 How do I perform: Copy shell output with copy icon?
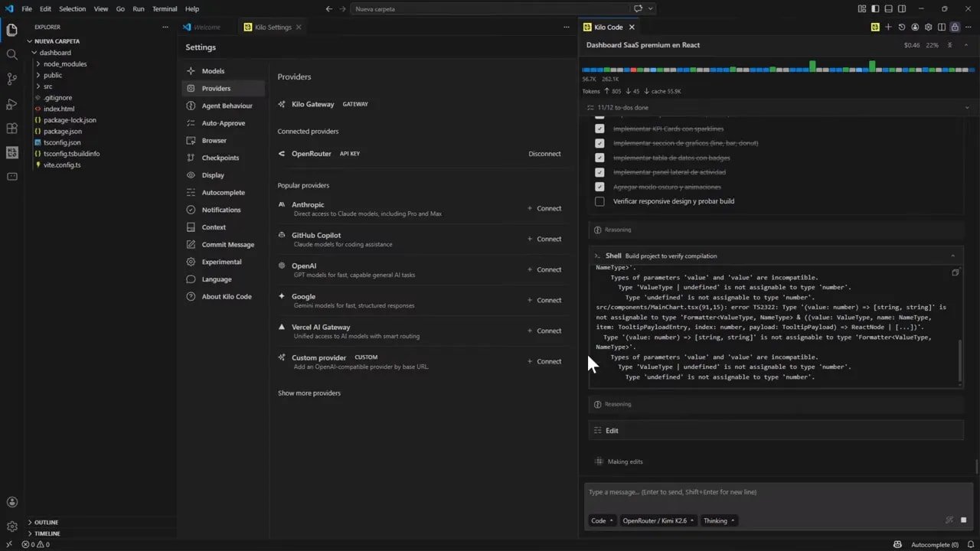click(955, 272)
